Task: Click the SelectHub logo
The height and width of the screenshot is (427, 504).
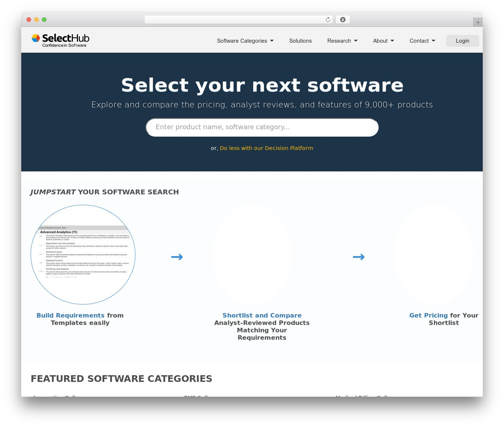Action: [61, 40]
